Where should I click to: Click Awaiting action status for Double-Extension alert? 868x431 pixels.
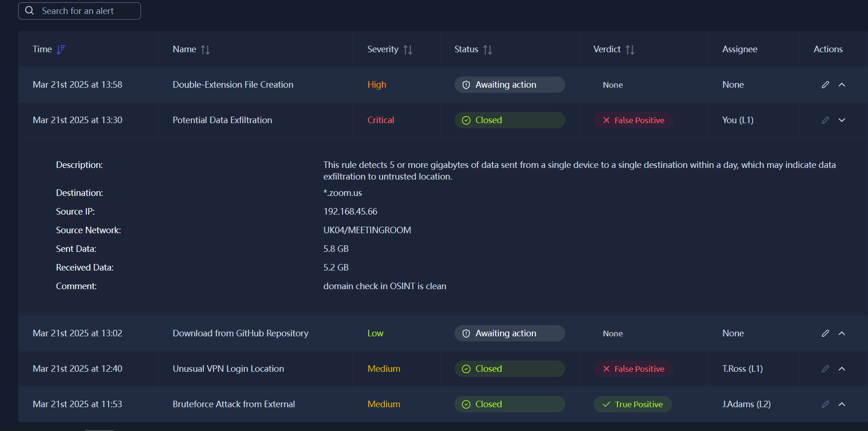pos(509,84)
